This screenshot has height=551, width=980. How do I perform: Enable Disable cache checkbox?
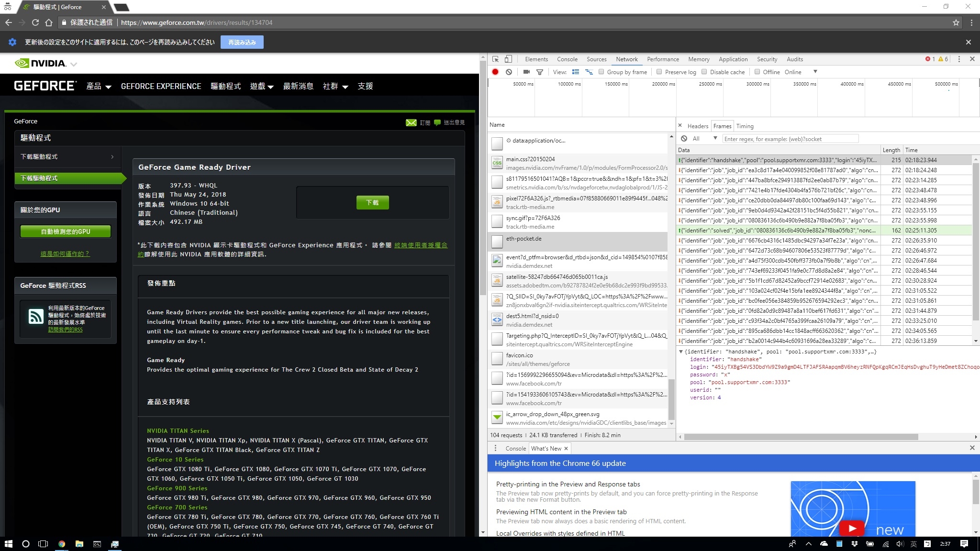tap(704, 72)
